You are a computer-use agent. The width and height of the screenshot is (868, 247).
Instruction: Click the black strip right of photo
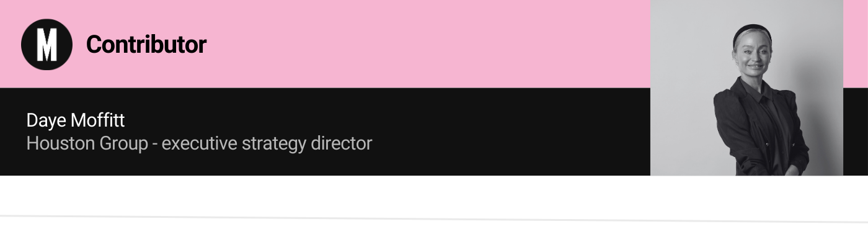[x=856, y=132]
